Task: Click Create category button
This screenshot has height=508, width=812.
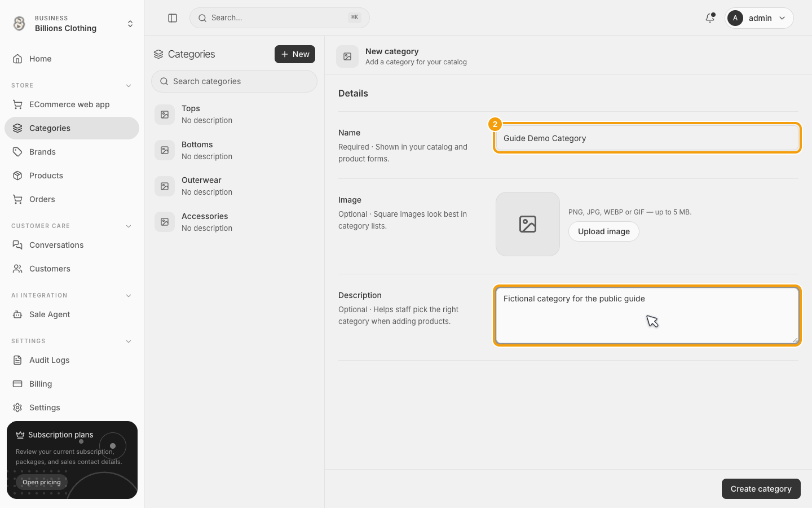Action: coord(761,489)
